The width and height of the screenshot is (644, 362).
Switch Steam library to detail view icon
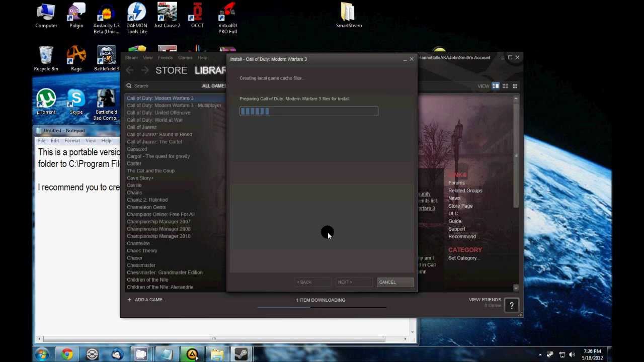point(496,86)
